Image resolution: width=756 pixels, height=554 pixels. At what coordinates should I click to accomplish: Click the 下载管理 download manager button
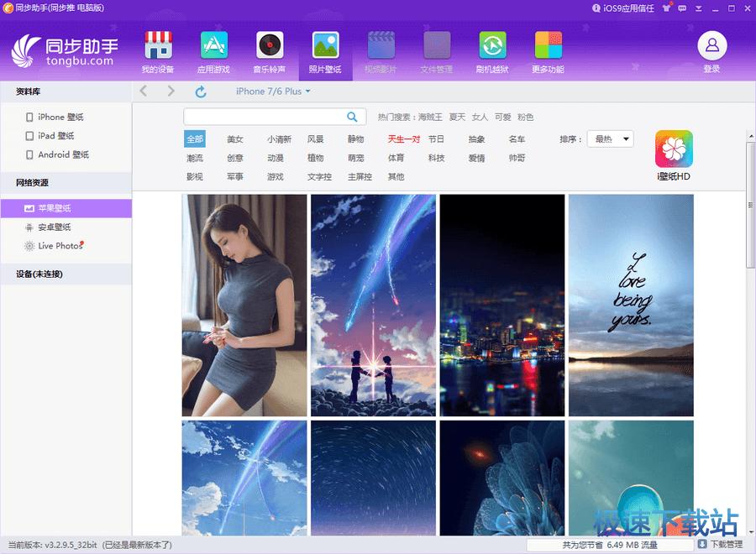[x=720, y=545]
